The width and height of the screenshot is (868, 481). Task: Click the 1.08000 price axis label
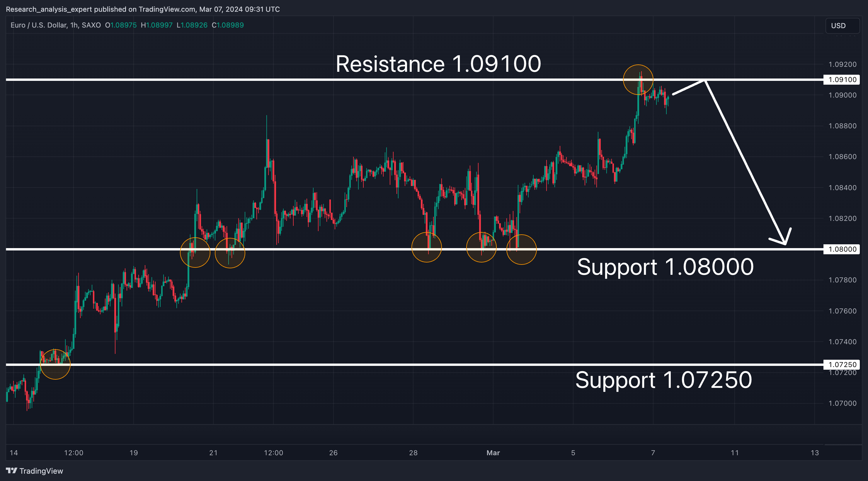click(842, 249)
